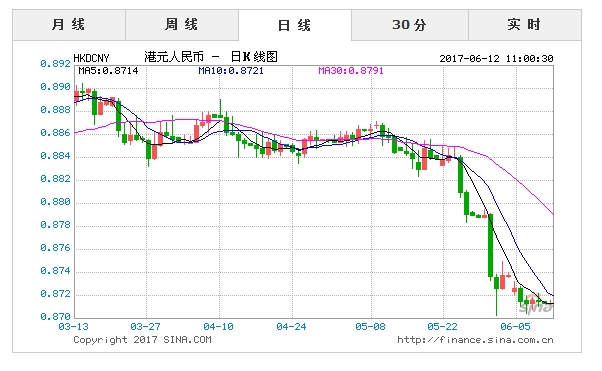Switch to the 周线 weekly chart tab
This screenshot has height=371, width=602.
point(182,25)
